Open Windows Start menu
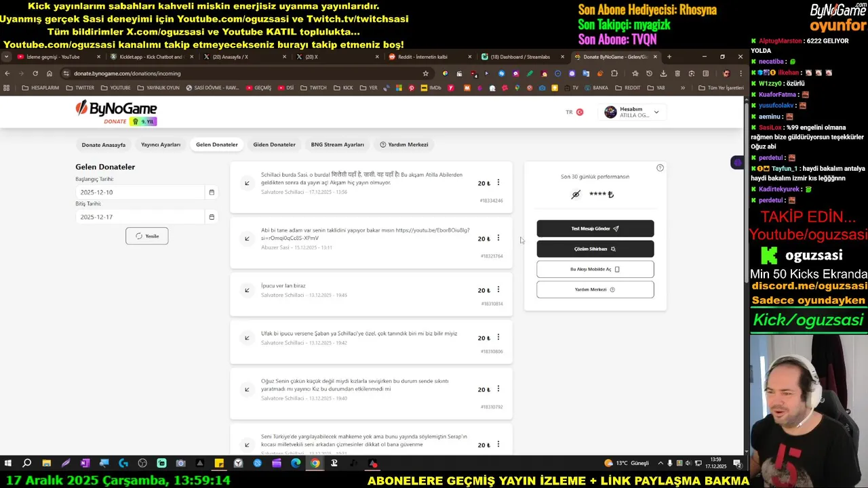 (8, 464)
